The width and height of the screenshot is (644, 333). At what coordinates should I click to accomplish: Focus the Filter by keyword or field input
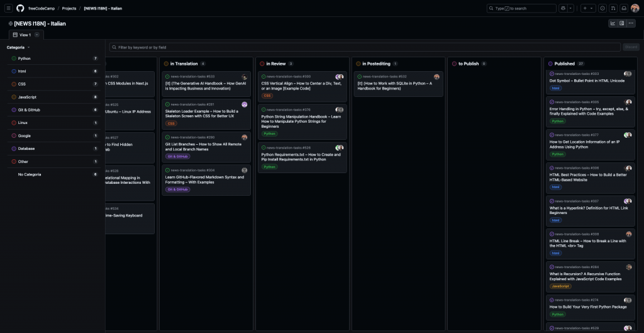pyautogui.click(x=365, y=47)
